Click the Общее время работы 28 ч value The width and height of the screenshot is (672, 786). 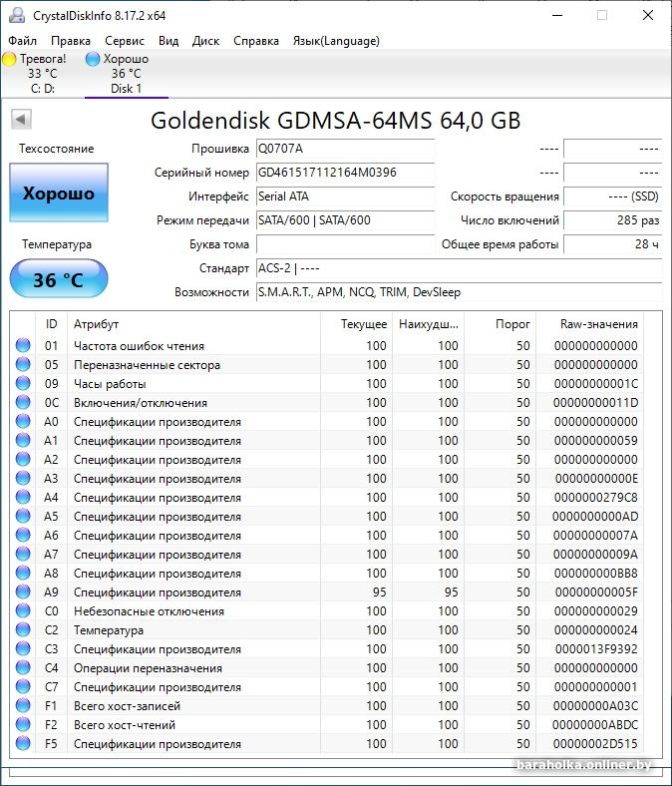click(x=612, y=244)
